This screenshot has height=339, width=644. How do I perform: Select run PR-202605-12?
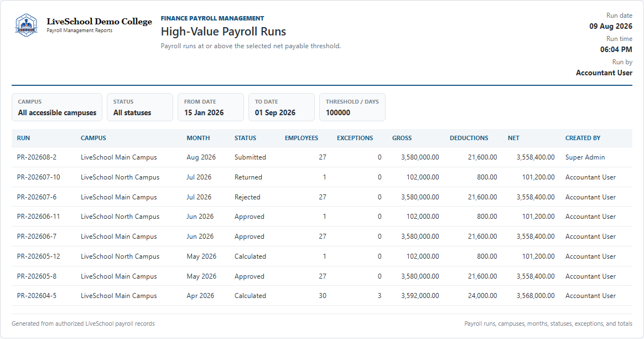coord(38,256)
